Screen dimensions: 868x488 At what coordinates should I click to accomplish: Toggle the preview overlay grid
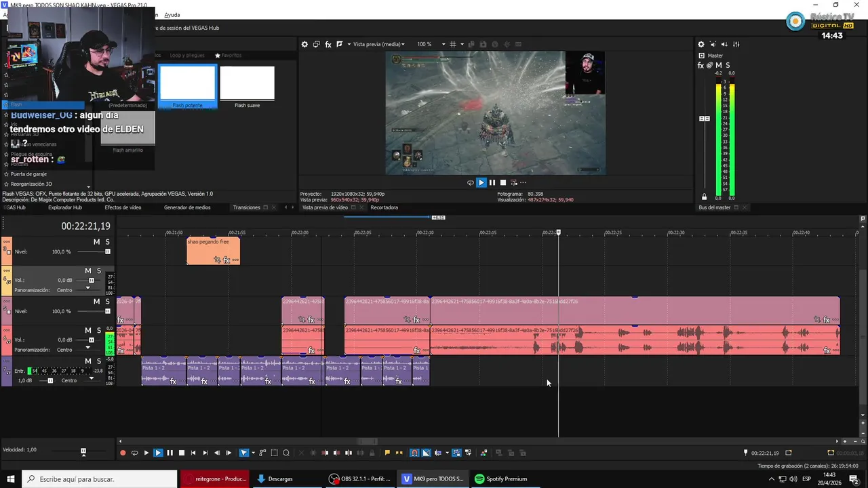click(453, 44)
